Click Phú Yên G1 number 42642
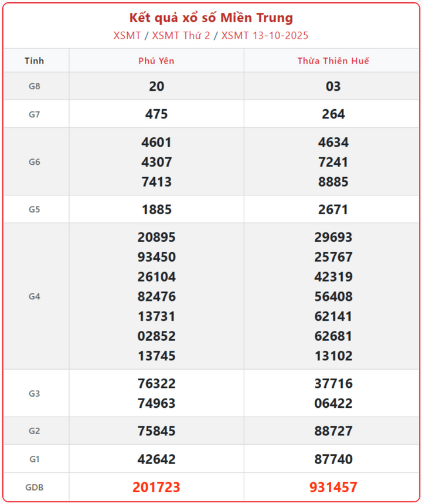This screenshot has width=422, height=504. (156, 459)
